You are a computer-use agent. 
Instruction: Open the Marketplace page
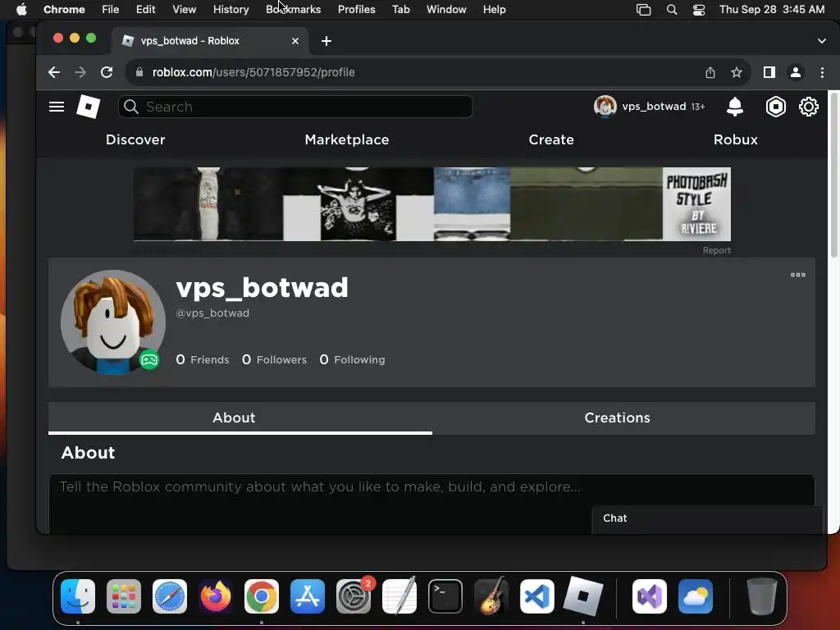347,139
